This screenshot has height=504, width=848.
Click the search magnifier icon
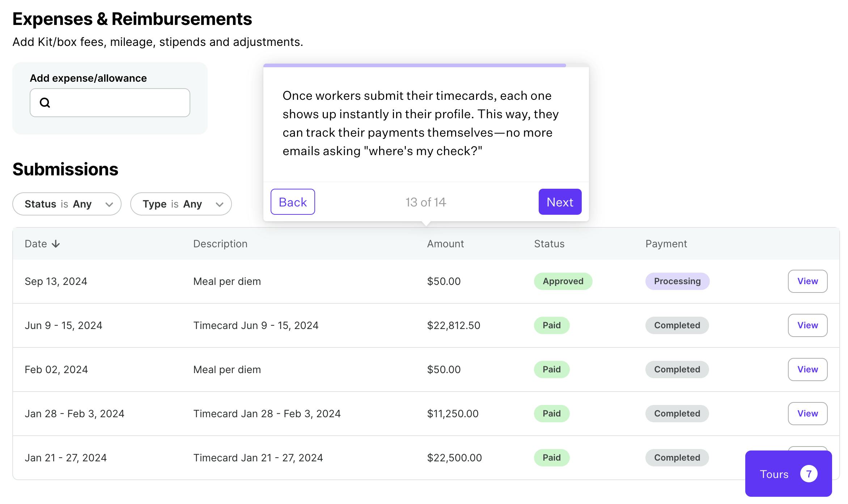click(45, 103)
